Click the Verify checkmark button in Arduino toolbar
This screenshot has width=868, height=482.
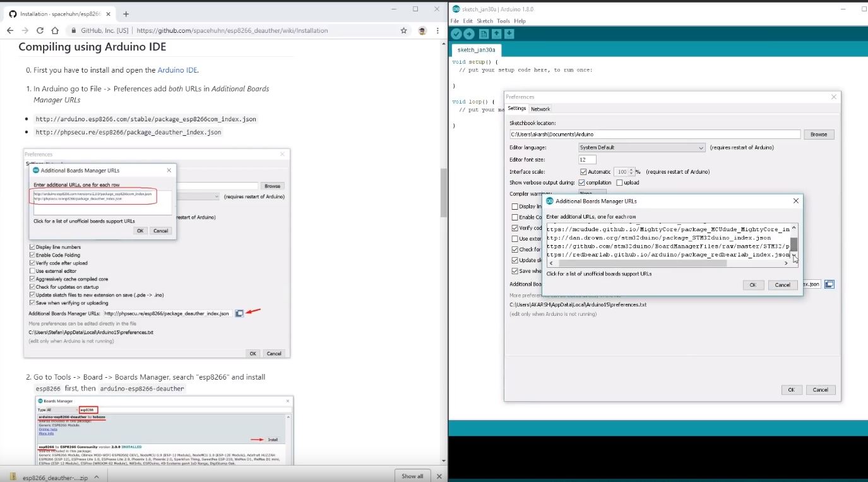[x=456, y=34]
